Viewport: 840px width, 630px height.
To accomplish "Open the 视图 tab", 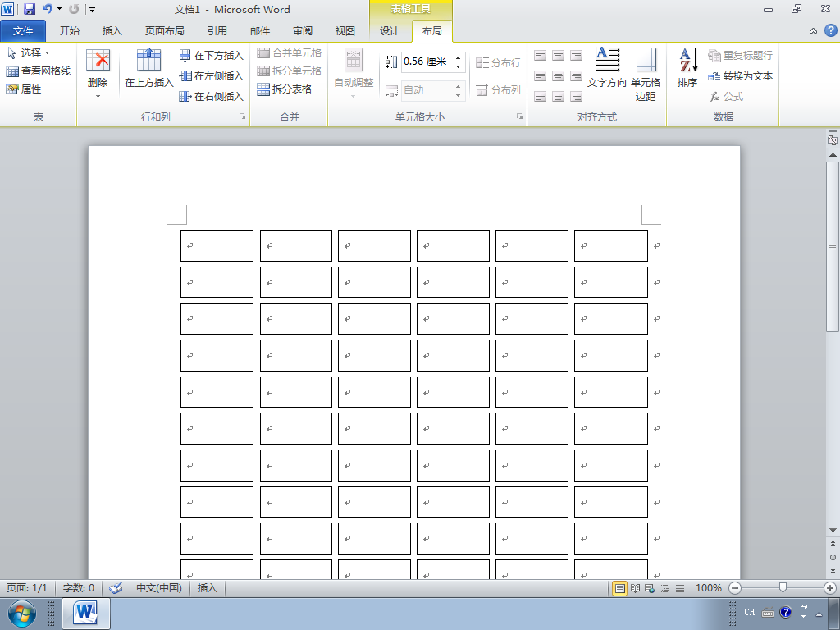I will [345, 31].
